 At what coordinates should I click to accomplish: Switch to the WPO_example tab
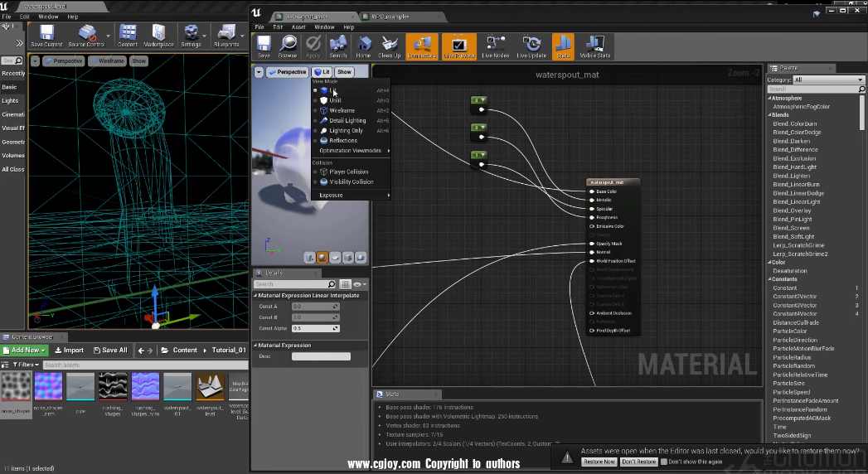tap(389, 17)
